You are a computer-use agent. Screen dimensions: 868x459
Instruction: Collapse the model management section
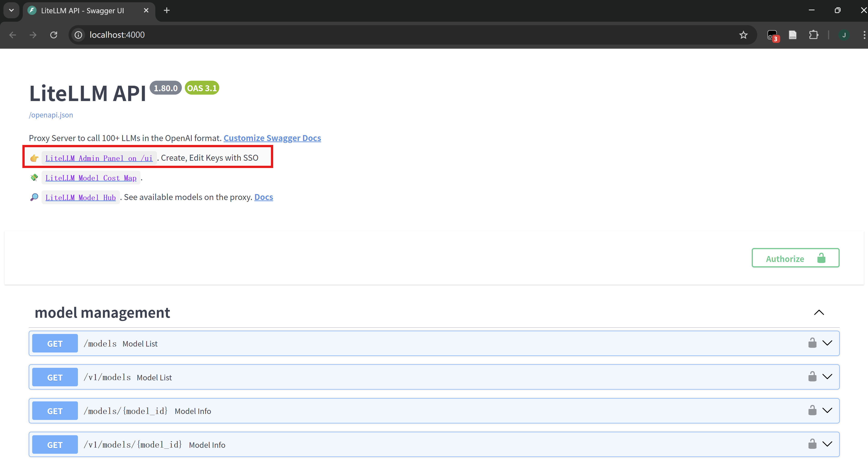click(x=819, y=313)
